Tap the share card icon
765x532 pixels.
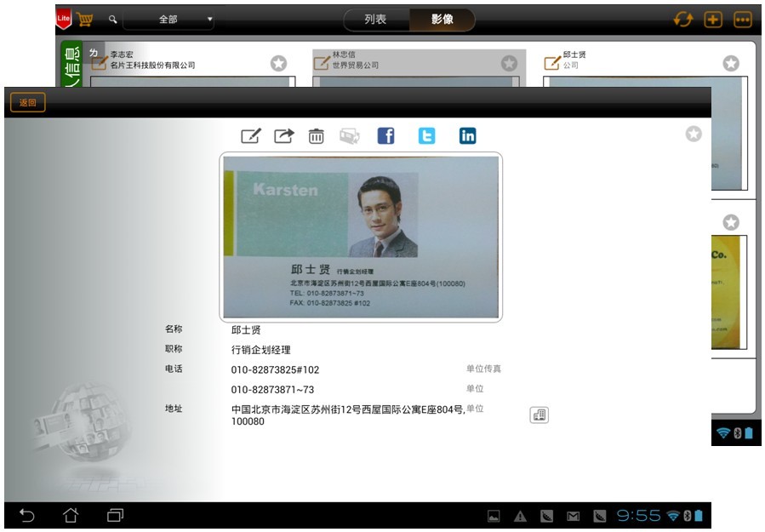pyautogui.click(x=283, y=136)
